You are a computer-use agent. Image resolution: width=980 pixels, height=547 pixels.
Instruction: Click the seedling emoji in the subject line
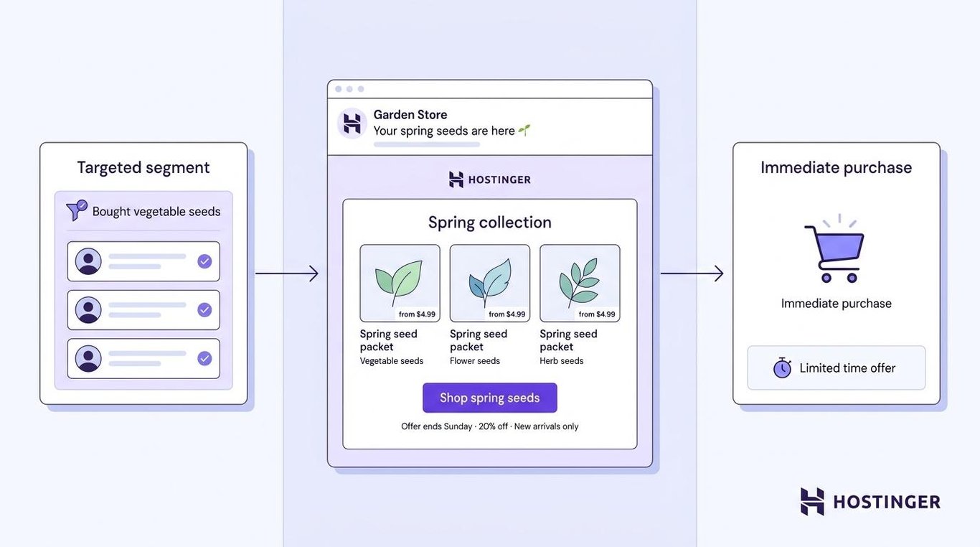[524, 130]
